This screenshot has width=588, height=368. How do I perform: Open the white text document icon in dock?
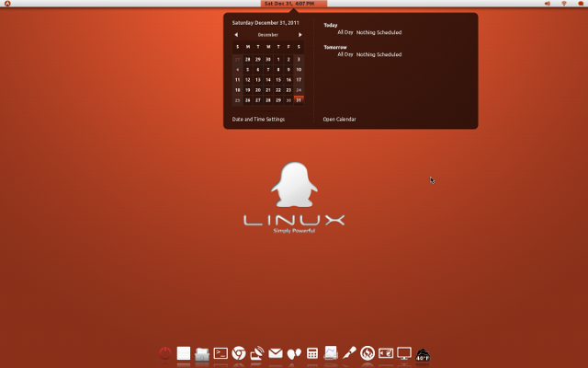point(184,353)
